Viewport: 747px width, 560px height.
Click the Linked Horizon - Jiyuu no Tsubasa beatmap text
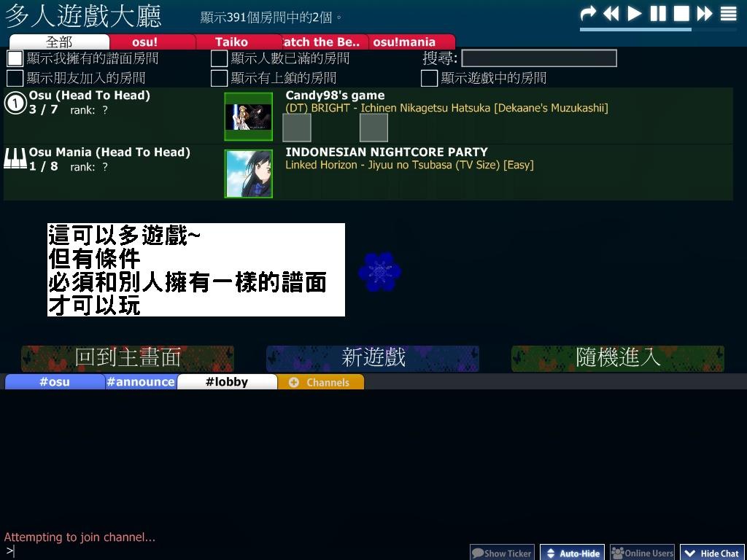coord(409,166)
